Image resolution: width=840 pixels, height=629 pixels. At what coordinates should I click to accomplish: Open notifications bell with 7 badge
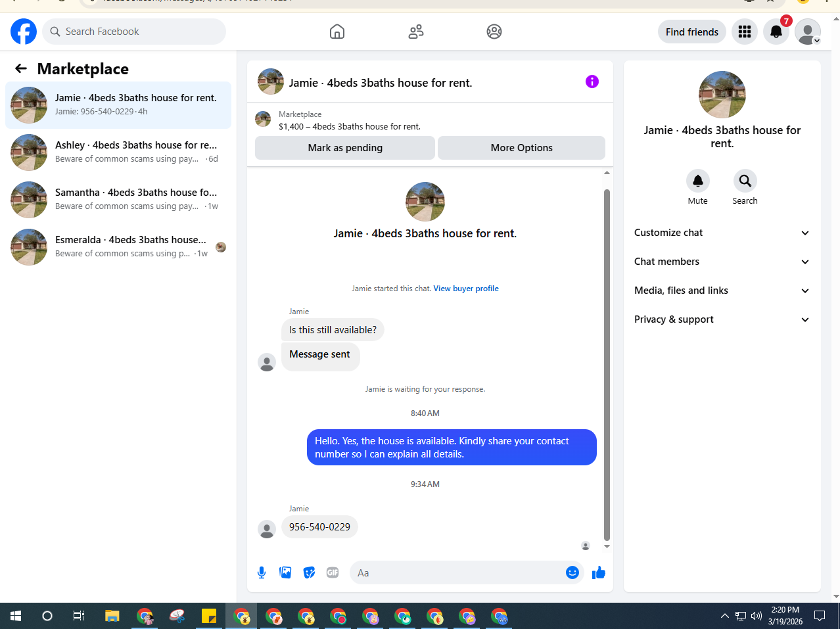pos(776,32)
